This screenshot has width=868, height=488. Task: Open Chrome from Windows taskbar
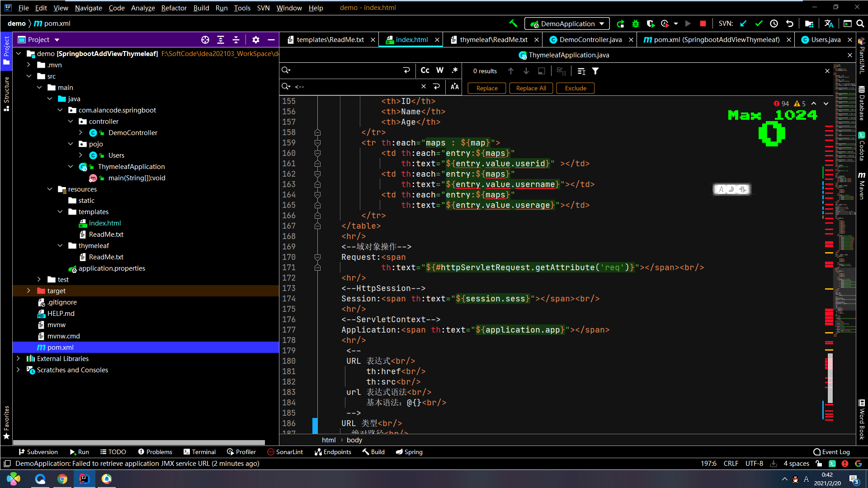[62, 479]
